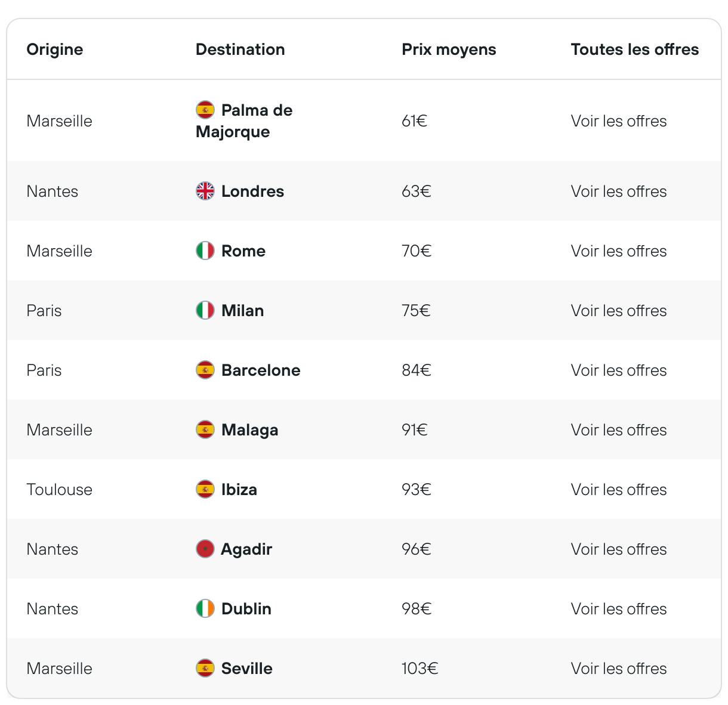
Task: Open Voir les offres for Palma de Majorque
Action: [x=619, y=121]
